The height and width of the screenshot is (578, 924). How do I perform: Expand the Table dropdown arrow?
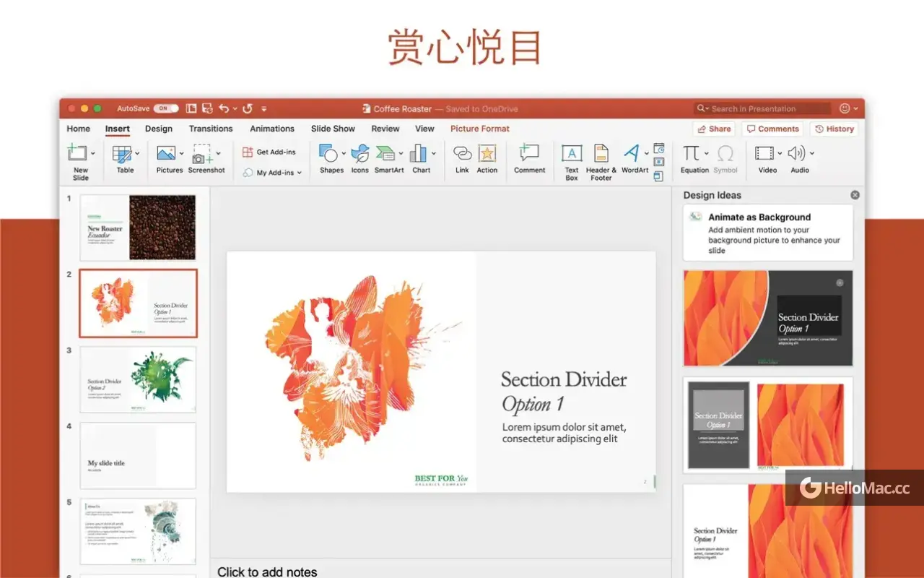137,153
